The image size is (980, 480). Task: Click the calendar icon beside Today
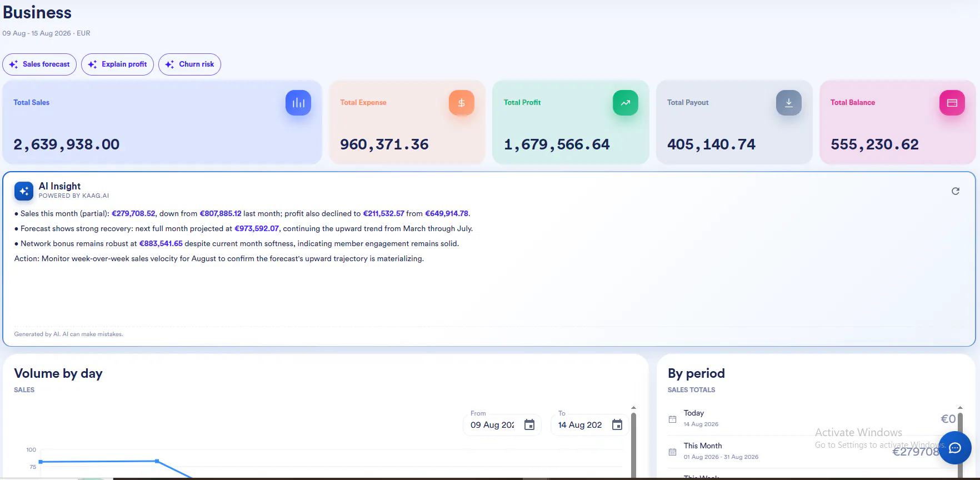tap(672, 419)
